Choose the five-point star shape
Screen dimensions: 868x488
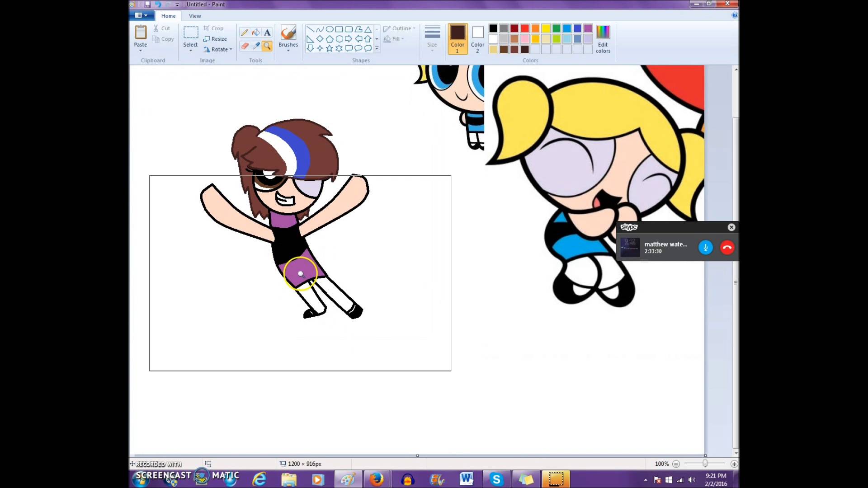coord(329,48)
